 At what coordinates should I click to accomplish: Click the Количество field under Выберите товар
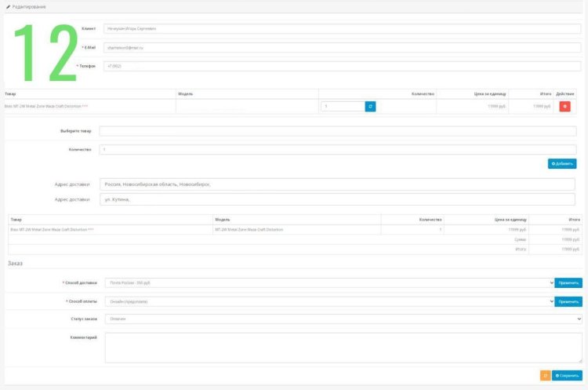(337, 149)
